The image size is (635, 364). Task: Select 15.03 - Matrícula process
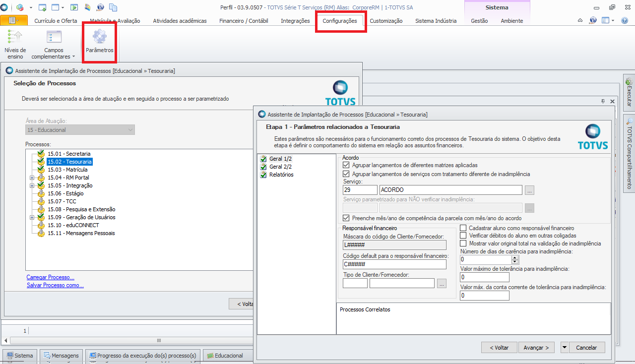coord(67,170)
